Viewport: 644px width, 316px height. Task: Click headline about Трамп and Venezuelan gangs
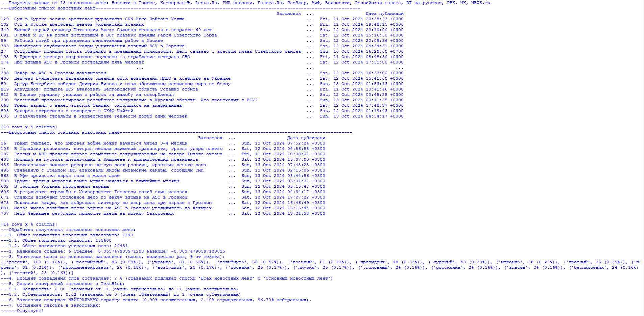click(x=98, y=105)
